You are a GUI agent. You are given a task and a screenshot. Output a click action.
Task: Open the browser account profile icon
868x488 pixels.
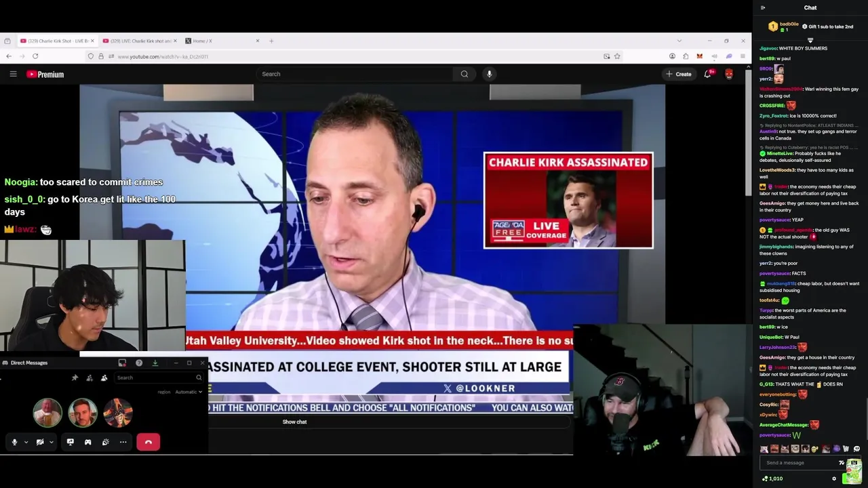[x=672, y=56]
